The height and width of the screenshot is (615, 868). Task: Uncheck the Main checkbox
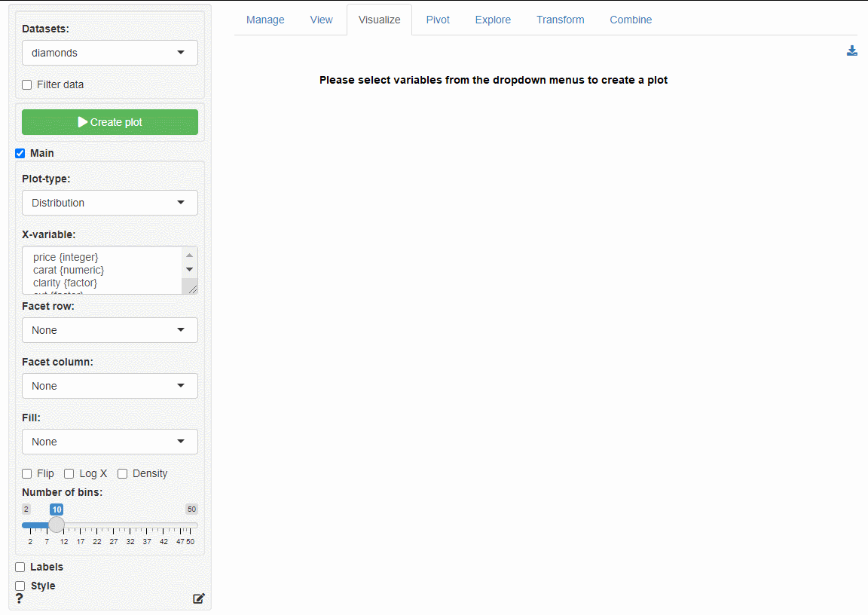click(20, 154)
